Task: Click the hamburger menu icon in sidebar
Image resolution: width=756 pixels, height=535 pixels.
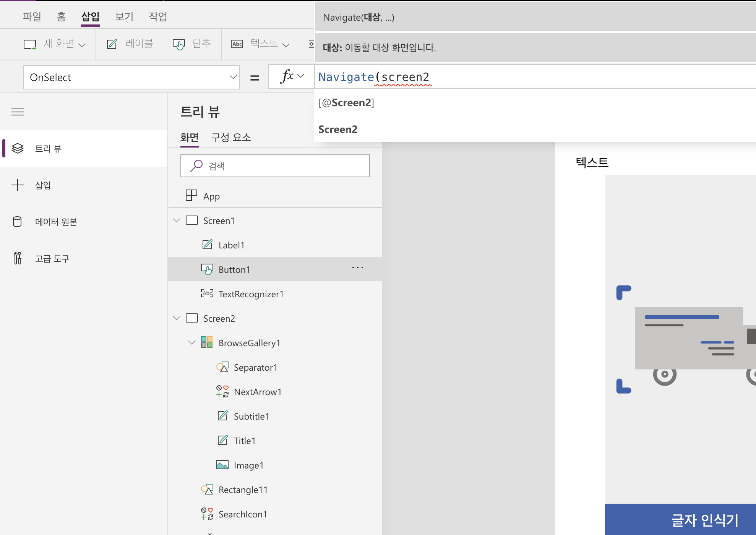Action: point(18,112)
